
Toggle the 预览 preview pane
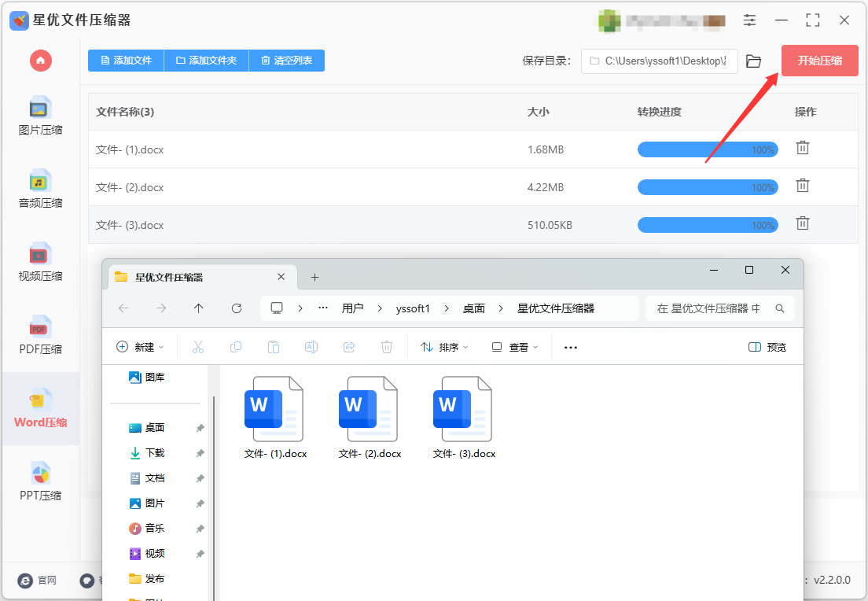click(767, 347)
